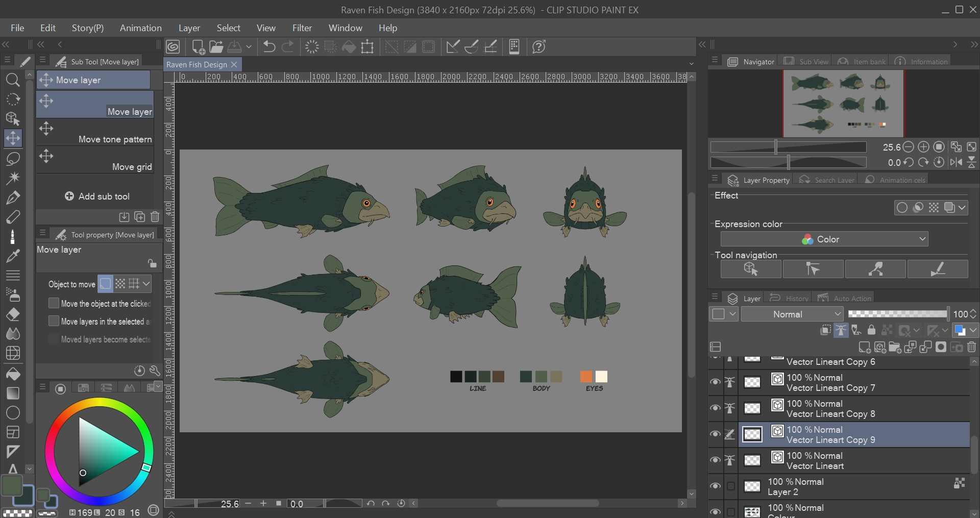Expand the color palette tabs dropdown
The height and width of the screenshot is (518, 980).
pyautogui.click(x=158, y=386)
